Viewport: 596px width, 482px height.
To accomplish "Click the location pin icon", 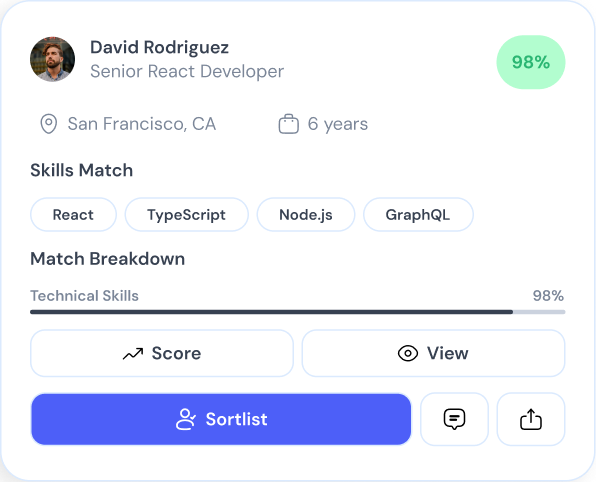I will pyautogui.click(x=49, y=124).
